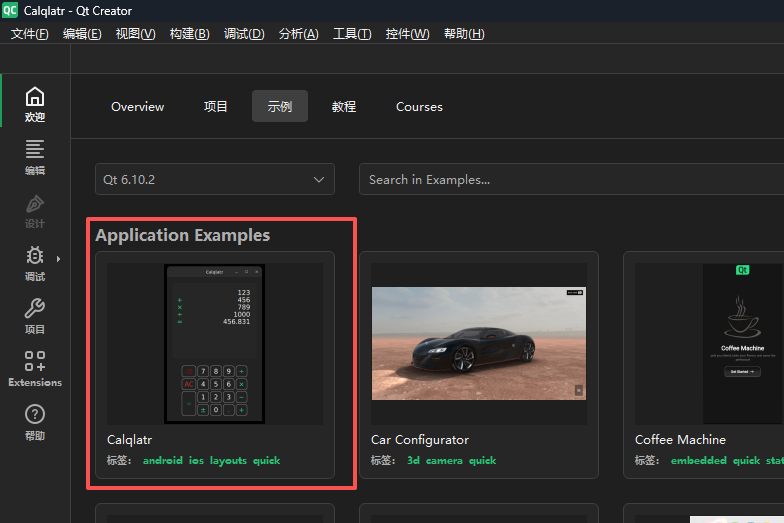784x523 pixels.
Task: Switch to the Overview tab
Action: 138,106
